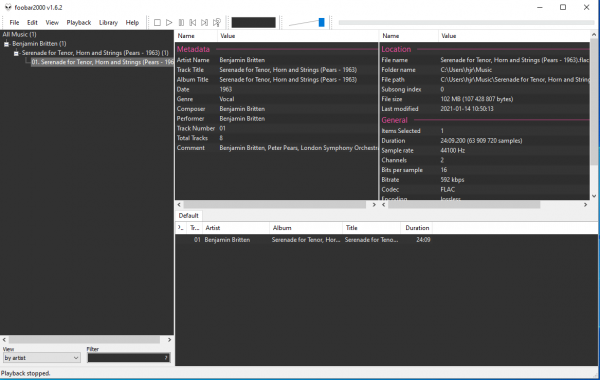Sort playlist by Album column
Viewport: 600px width, 380px height.
[306, 228]
